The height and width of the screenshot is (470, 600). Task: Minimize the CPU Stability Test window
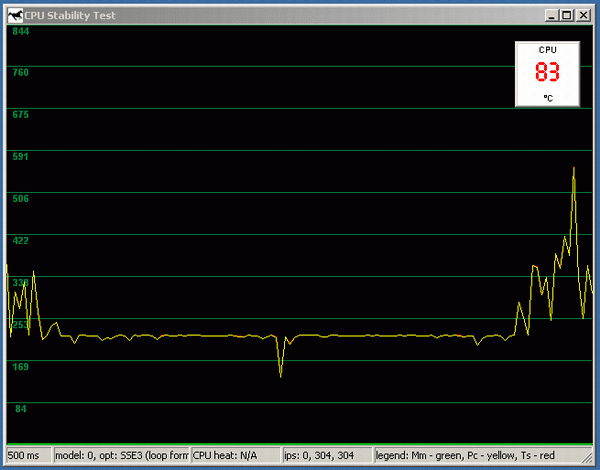click(550, 15)
